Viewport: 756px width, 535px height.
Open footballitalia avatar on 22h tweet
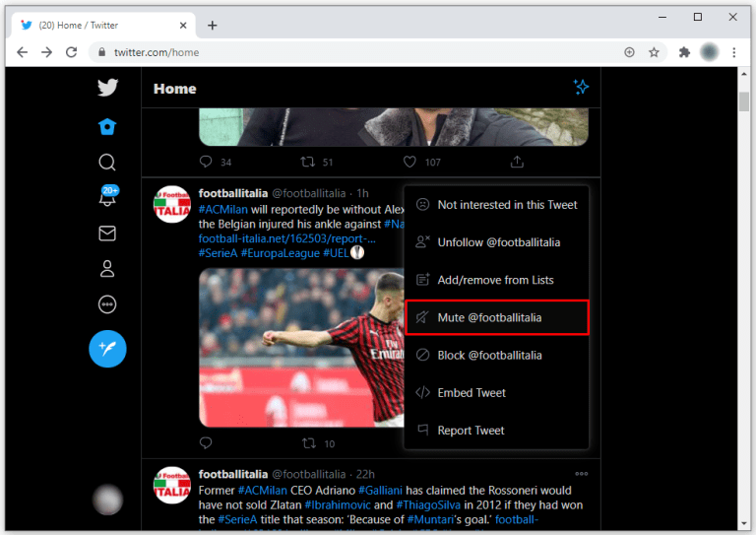[172, 486]
